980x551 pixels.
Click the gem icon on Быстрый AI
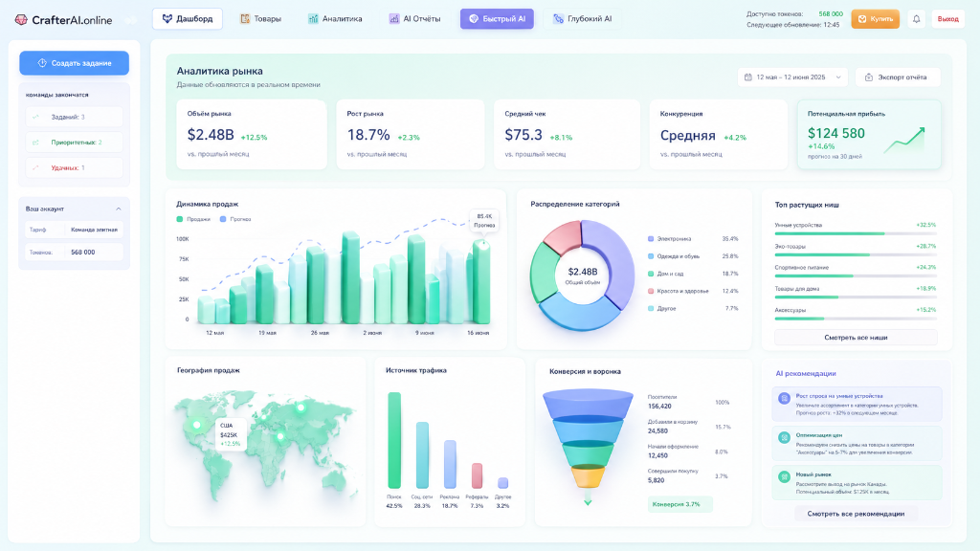pos(474,19)
